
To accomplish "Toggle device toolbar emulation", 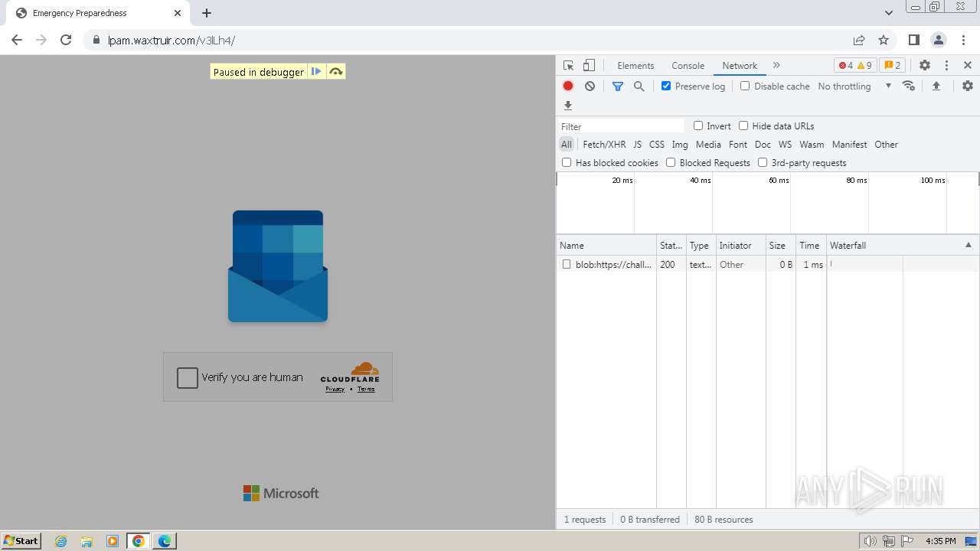I will tap(589, 65).
